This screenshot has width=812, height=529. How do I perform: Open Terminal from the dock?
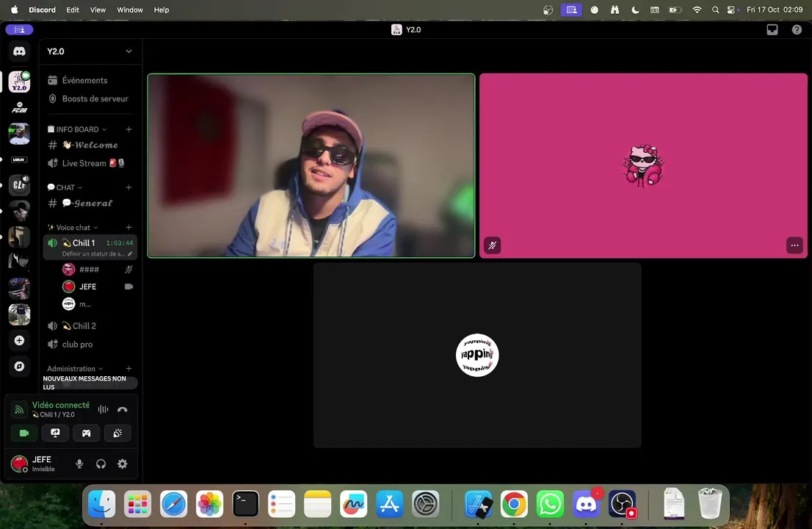point(245,503)
